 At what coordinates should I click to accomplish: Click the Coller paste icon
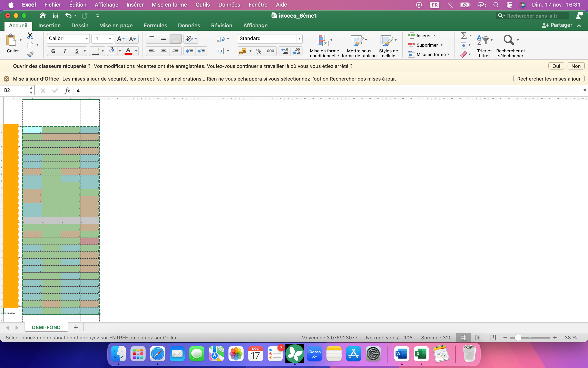[x=11, y=40]
